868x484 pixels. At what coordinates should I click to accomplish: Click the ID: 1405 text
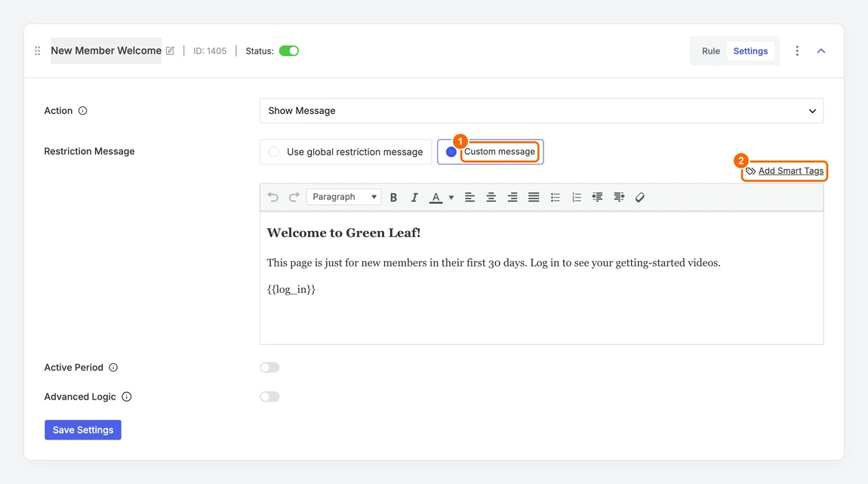point(210,51)
